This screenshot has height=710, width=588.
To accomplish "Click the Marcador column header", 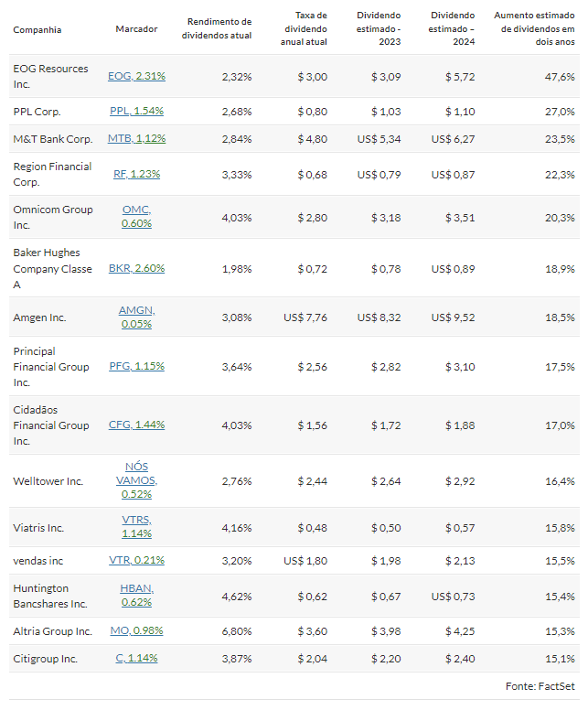I will 136,29.
